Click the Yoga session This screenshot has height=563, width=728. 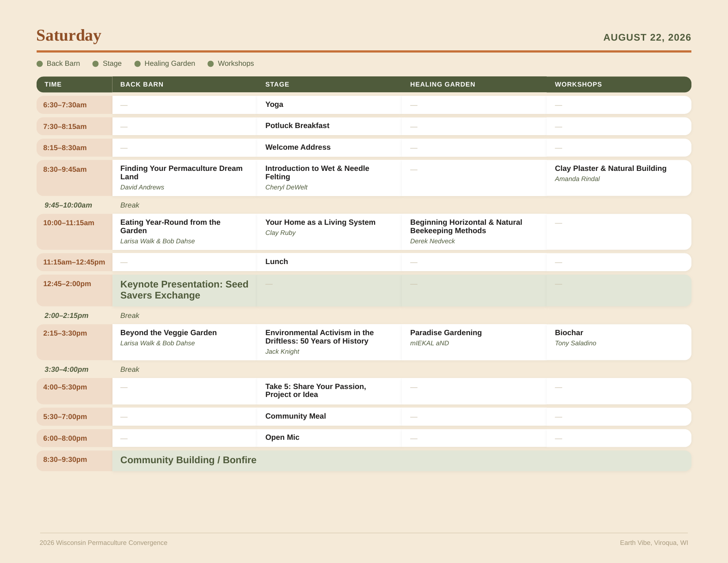[274, 105]
